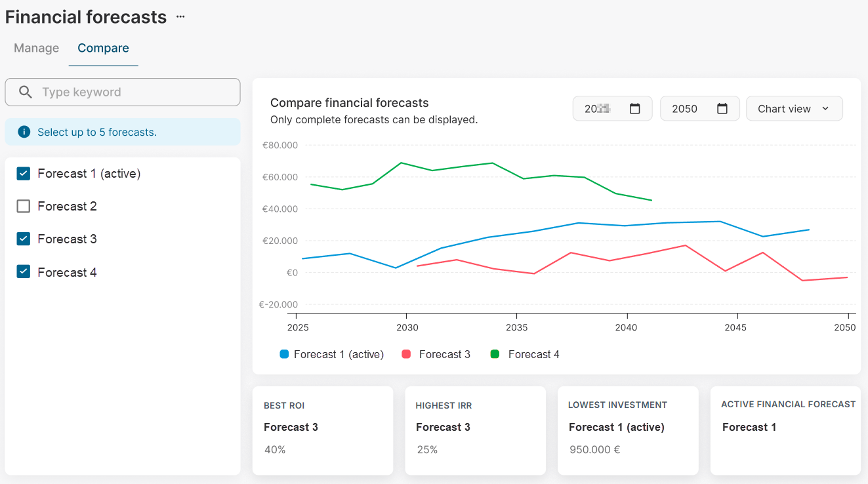Enable the Forecast 2 checkbox
868x484 pixels.
[x=24, y=207]
